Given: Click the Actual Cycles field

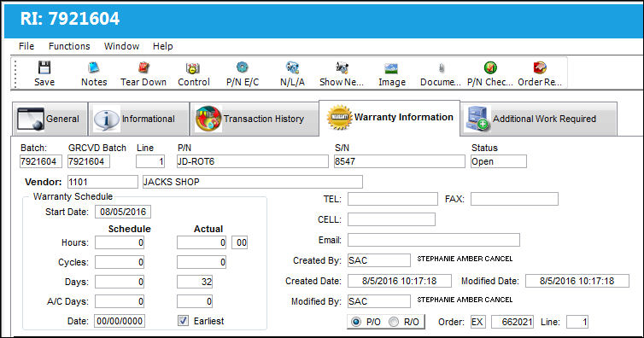Looking at the screenshot, I should pos(202,262).
